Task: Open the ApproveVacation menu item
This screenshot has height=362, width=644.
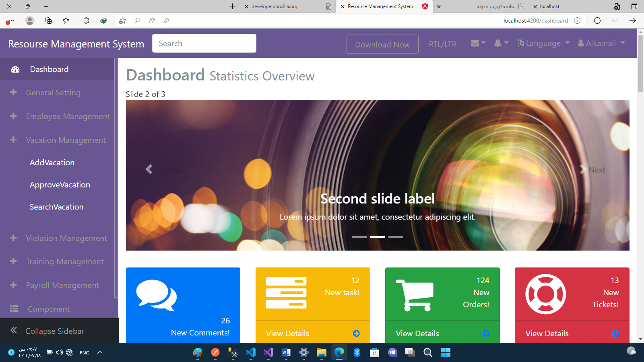Action: [60, 185]
